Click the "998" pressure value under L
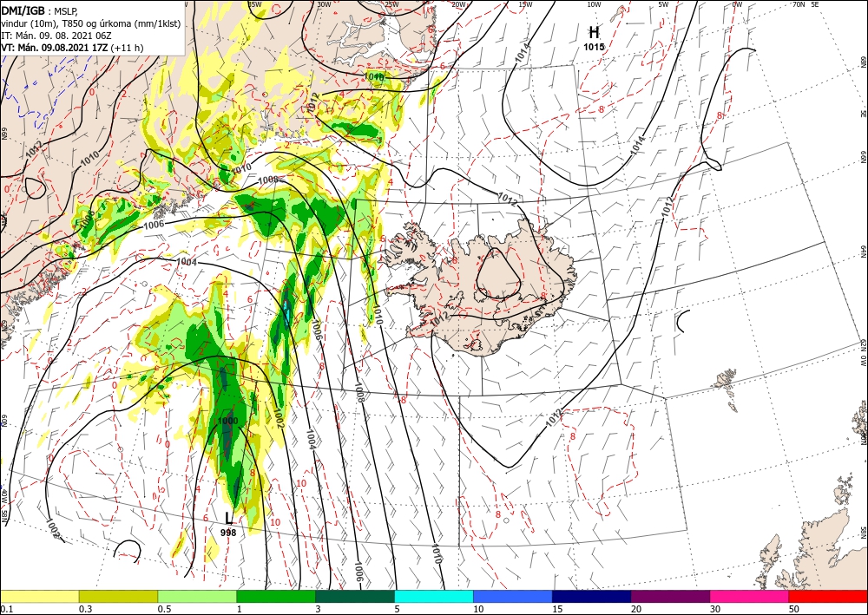868x615 pixels. (x=228, y=533)
